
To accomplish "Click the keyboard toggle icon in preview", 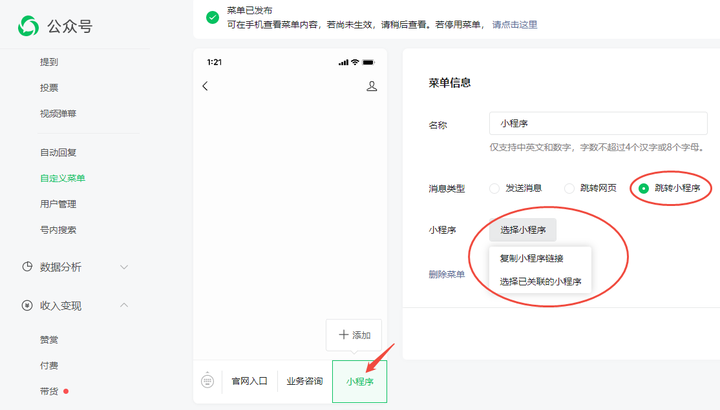I will (208, 380).
